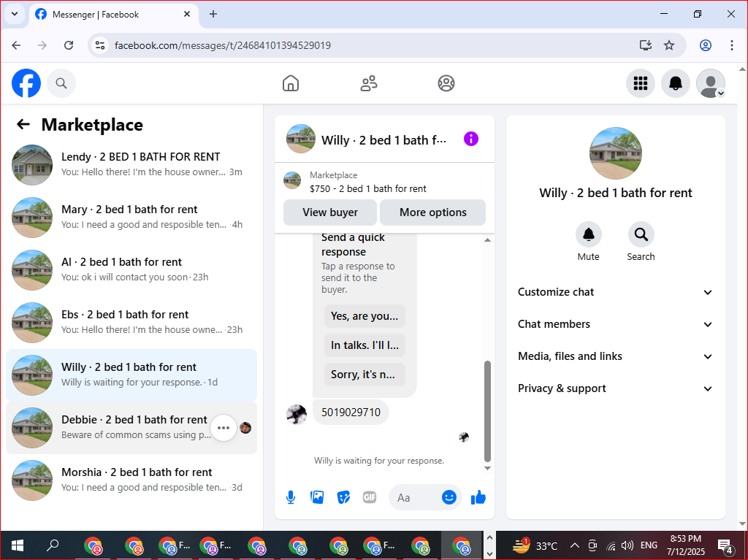Click the large house listing photo in info panel

point(615,153)
